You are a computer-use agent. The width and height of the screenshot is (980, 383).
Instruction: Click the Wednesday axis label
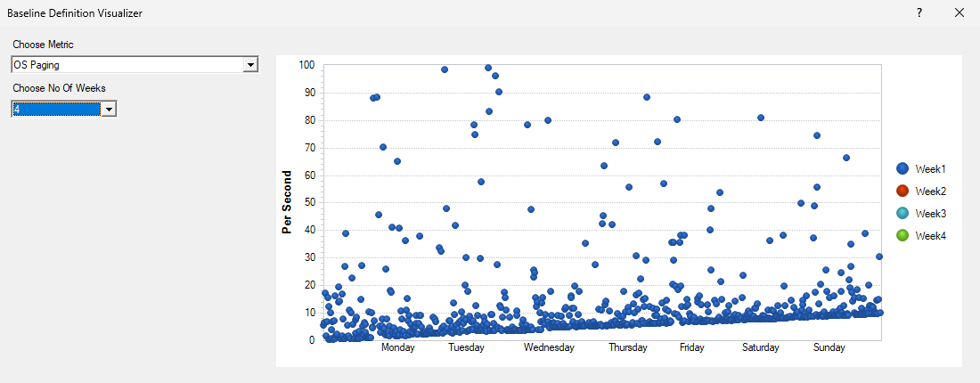point(549,347)
